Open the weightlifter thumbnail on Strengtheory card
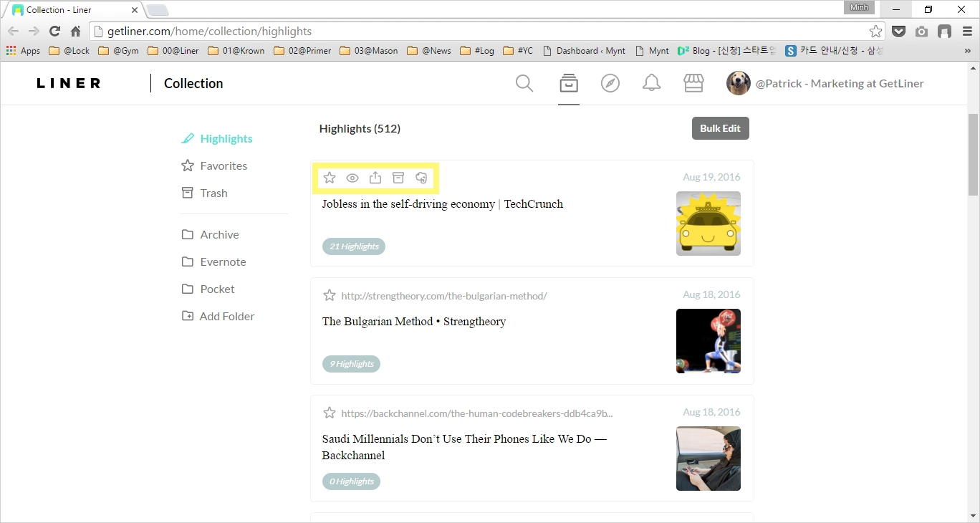 [x=708, y=341]
